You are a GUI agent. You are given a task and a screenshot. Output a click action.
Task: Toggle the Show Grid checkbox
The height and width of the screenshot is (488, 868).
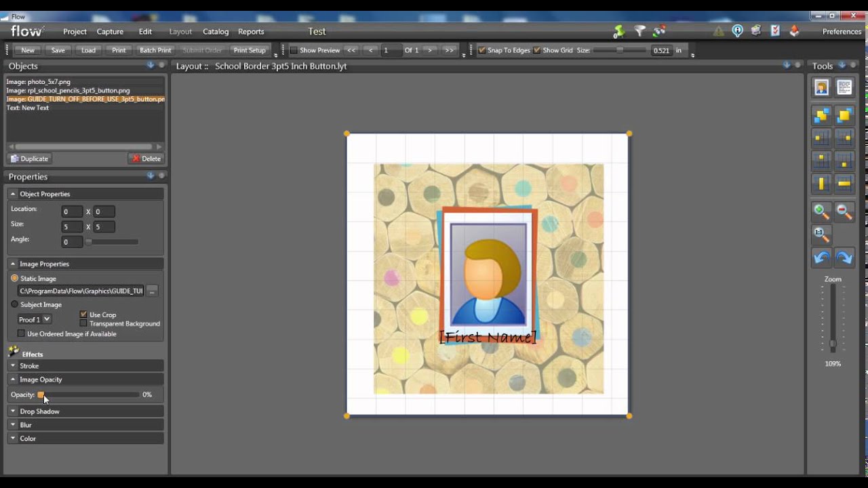click(537, 50)
